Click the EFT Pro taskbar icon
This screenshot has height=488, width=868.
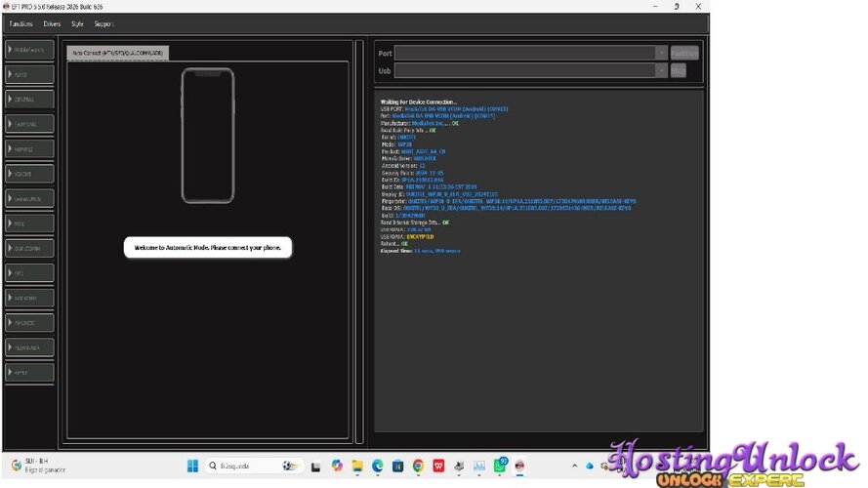pos(519,466)
